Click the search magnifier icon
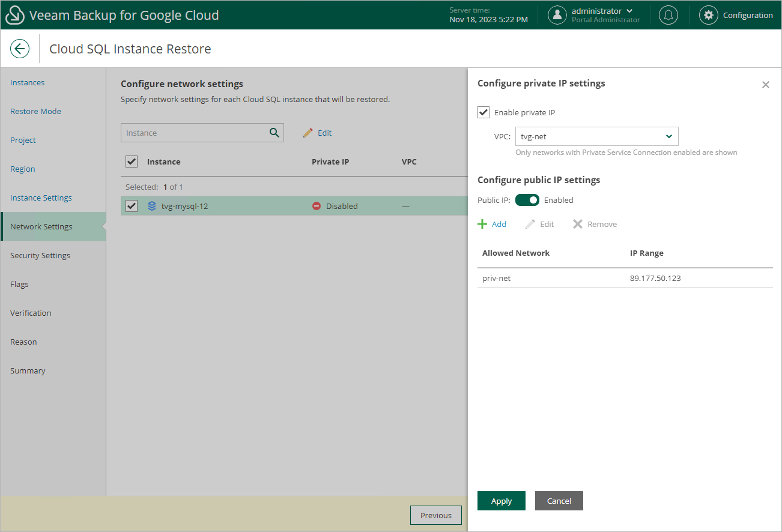The width and height of the screenshot is (782, 532). click(x=274, y=133)
